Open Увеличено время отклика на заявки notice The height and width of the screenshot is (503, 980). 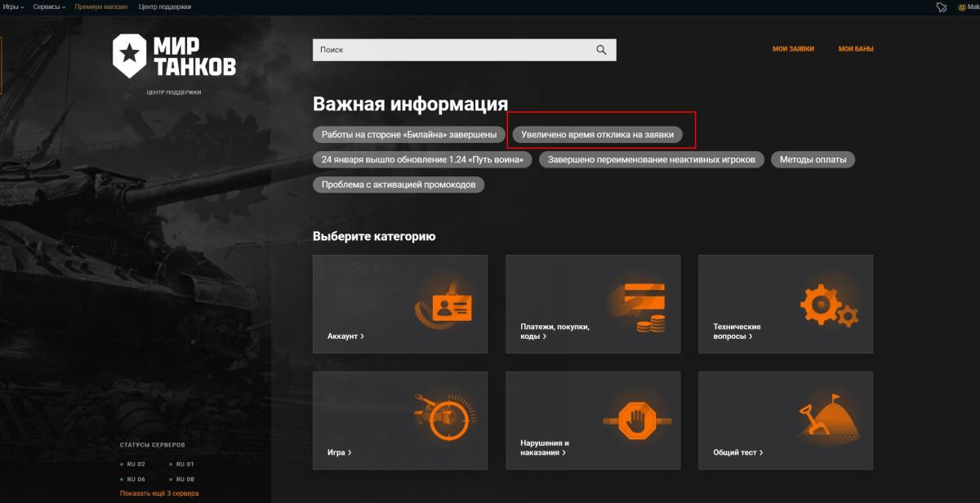coord(598,134)
